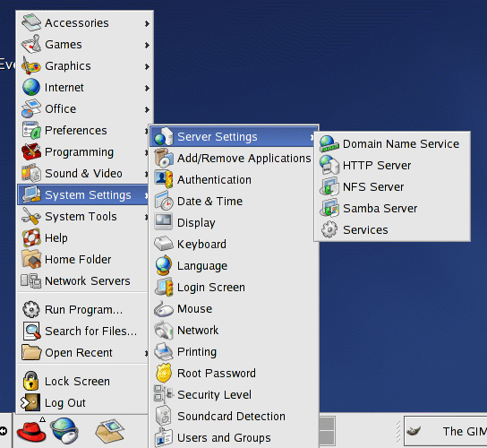Launch the web browser globe-and-mouse panel icon

point(64,431)
